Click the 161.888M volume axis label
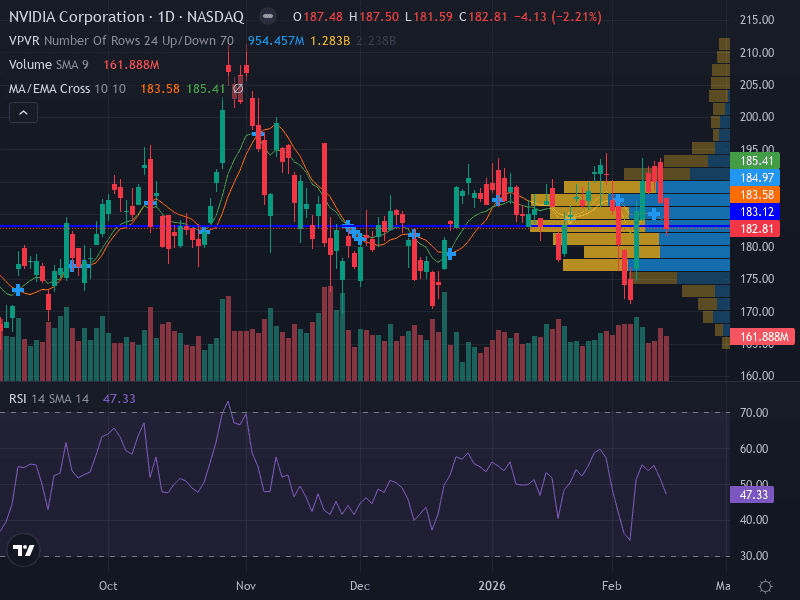This screenshot has height=600, width=800. coord(762,337)
